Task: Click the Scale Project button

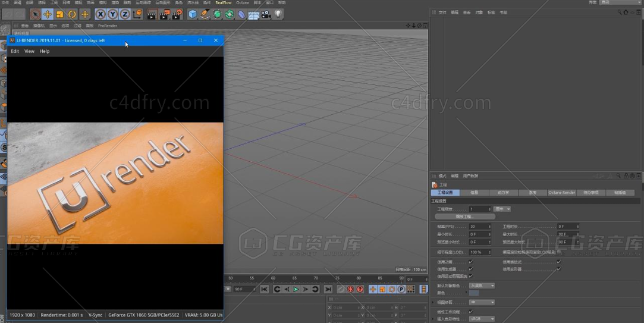Action: point(465,216)
